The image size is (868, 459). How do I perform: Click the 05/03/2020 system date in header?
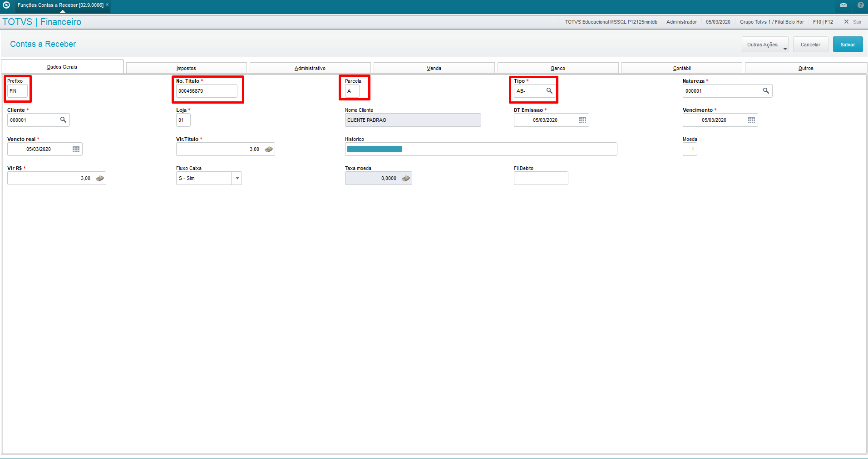click(718, 22)
